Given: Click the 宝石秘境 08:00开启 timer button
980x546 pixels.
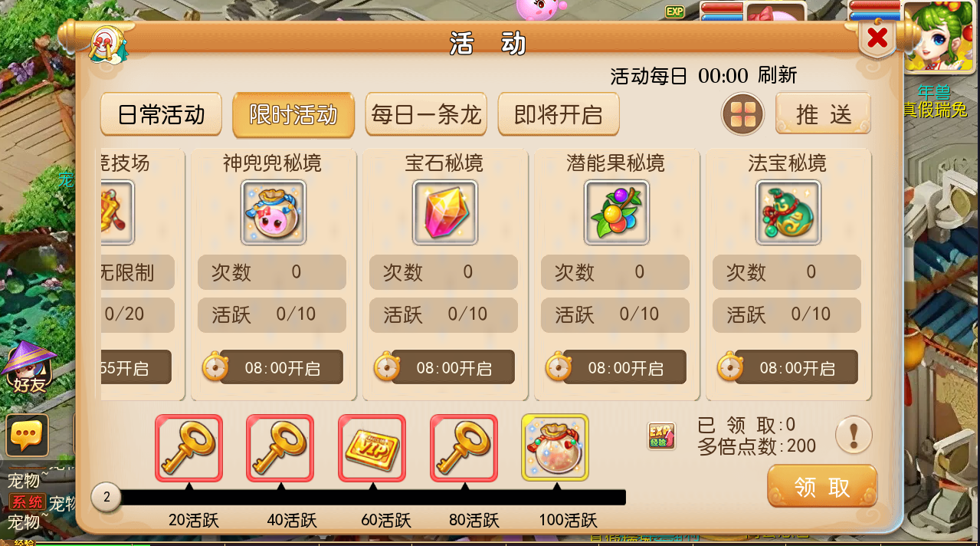Looking at the screenshot, I should point(445,367).
